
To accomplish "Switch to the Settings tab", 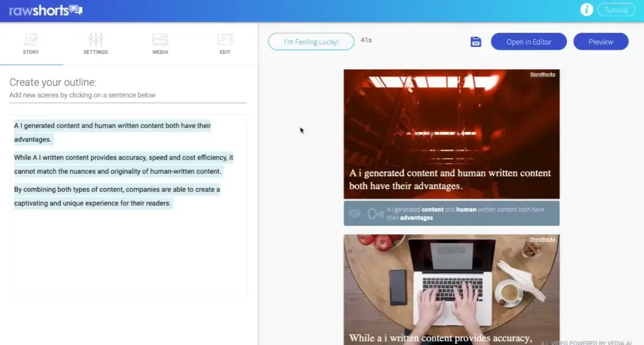I will 96,44.
